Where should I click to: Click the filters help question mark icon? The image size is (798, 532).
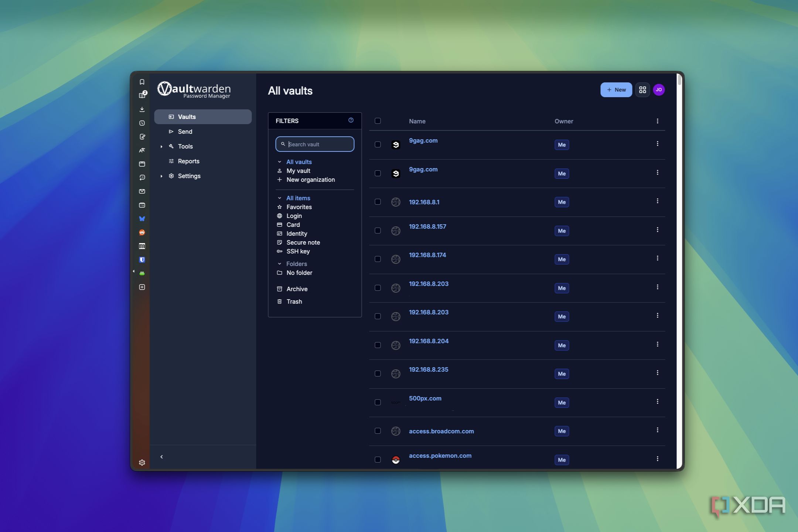tap(351, 120)
